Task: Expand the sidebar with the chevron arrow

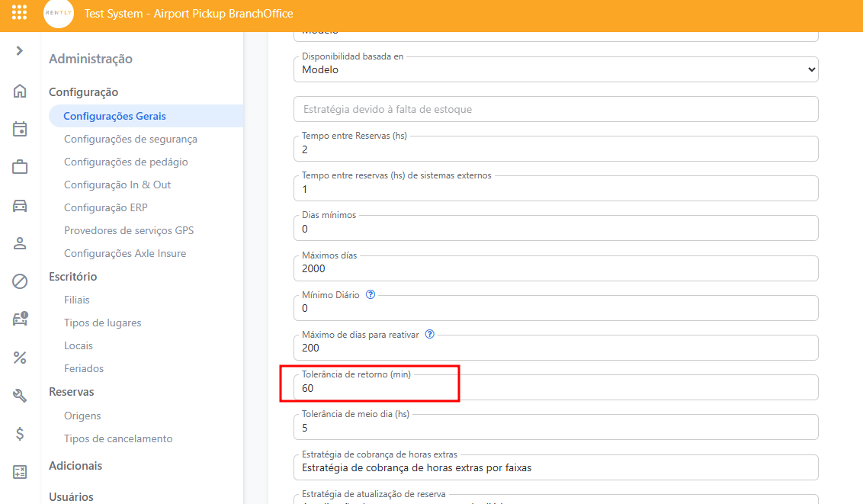Action: tap(20, 50)
